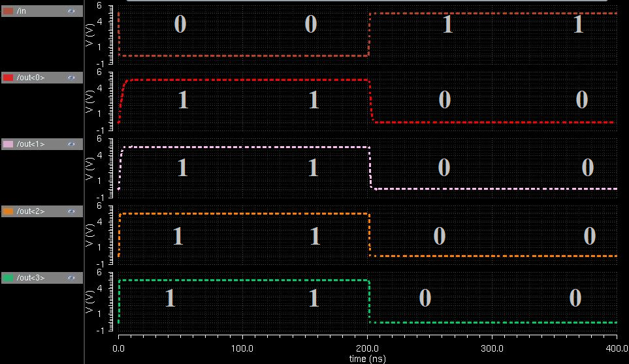Click the time (ns) axis label

click(368, 359)
